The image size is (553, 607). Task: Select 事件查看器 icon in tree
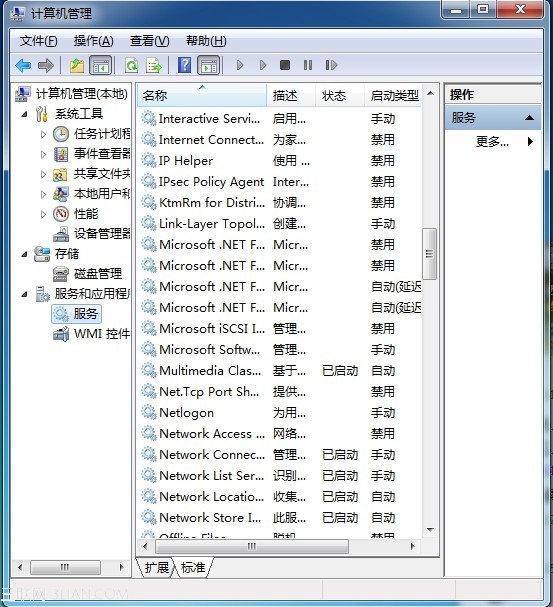point(61,154)
